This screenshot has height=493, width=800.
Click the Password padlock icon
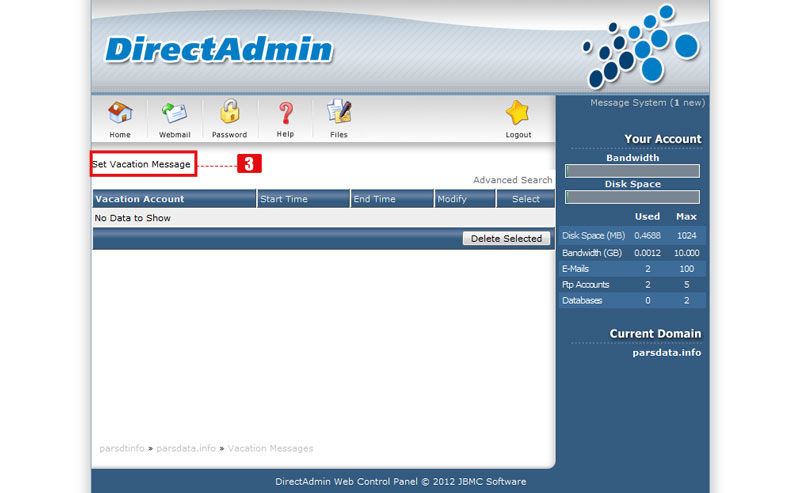[x=230, y=112]
